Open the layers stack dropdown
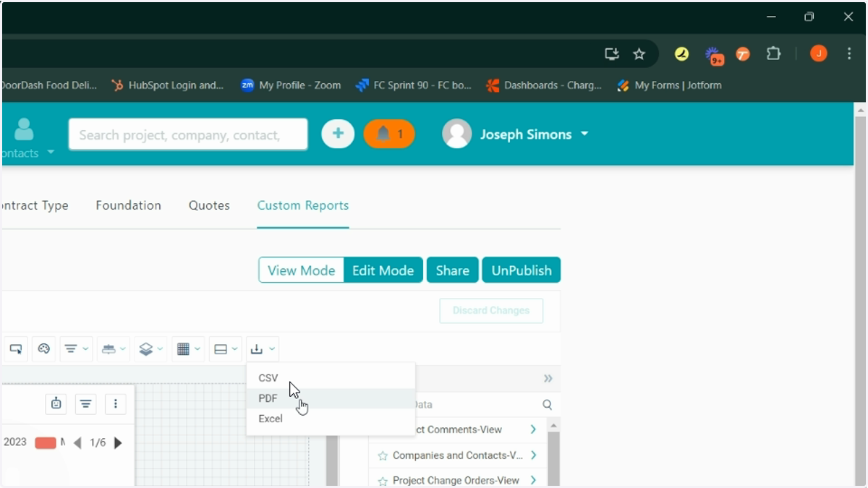Screen dimensions: 868x488 pos(150,349)
